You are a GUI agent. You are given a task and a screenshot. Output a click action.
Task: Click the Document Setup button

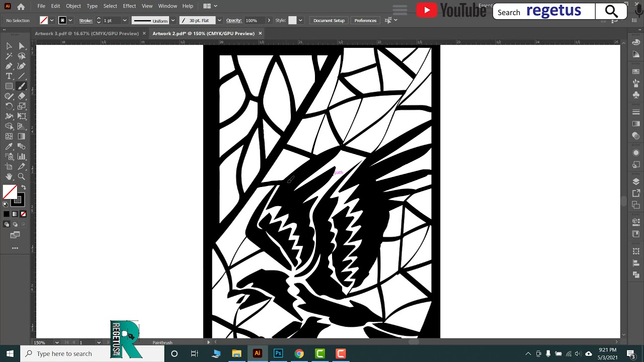329,21
